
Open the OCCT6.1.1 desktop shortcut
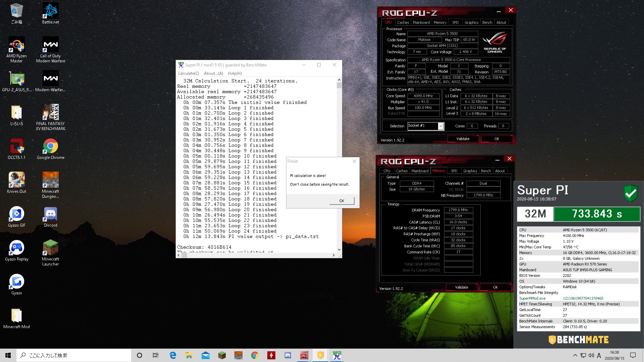(16, 149)
